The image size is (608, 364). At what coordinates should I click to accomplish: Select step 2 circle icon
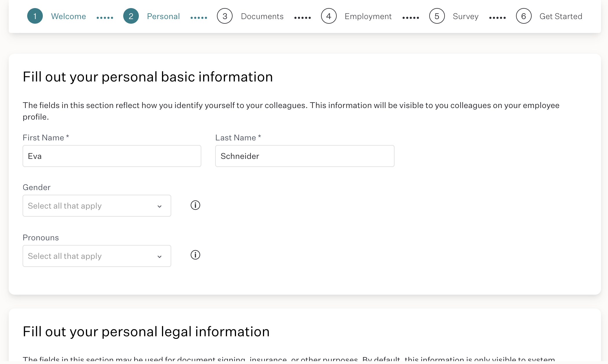click(131, 16)
